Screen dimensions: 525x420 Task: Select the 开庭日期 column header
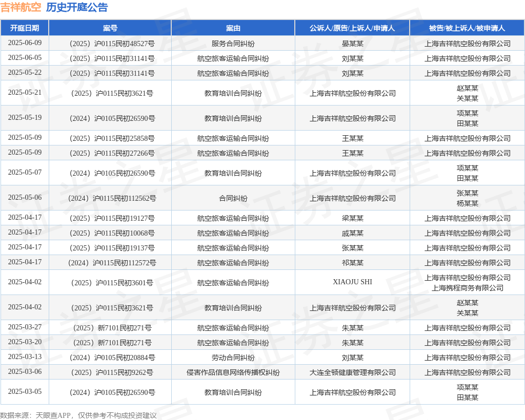click(25, 28)
